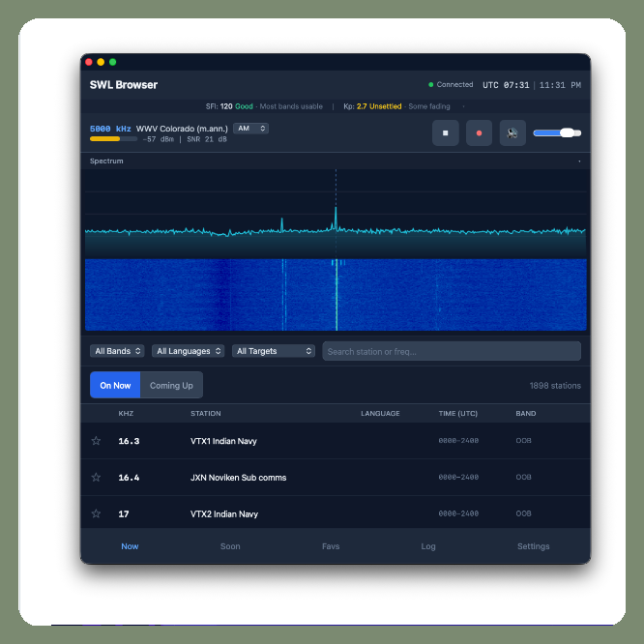644x644 pixels.
Task: Focus the Search station or freq field
Action: (x=452, y=351)
